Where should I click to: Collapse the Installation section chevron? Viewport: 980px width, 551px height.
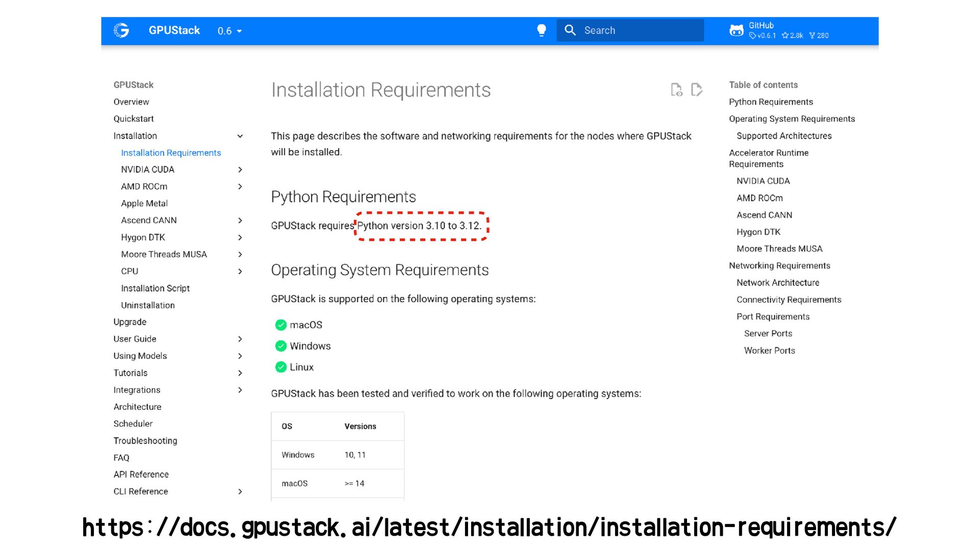(240, 136)
